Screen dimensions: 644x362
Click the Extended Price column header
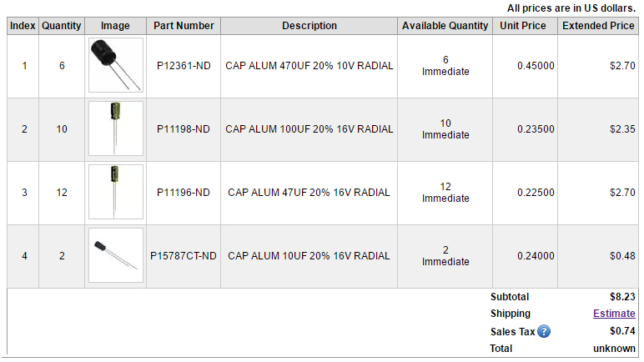(598, 26)
